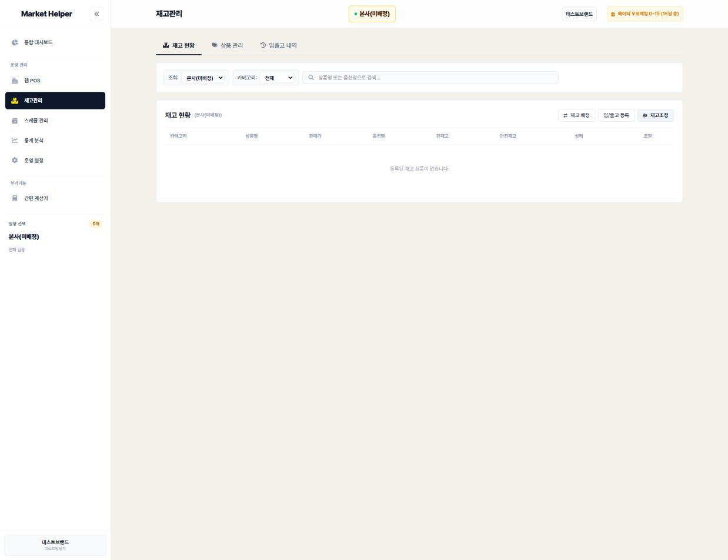728x560 pixels.
Task: Click the 통계 분석 chart icon
Action: tap(15, 141)
